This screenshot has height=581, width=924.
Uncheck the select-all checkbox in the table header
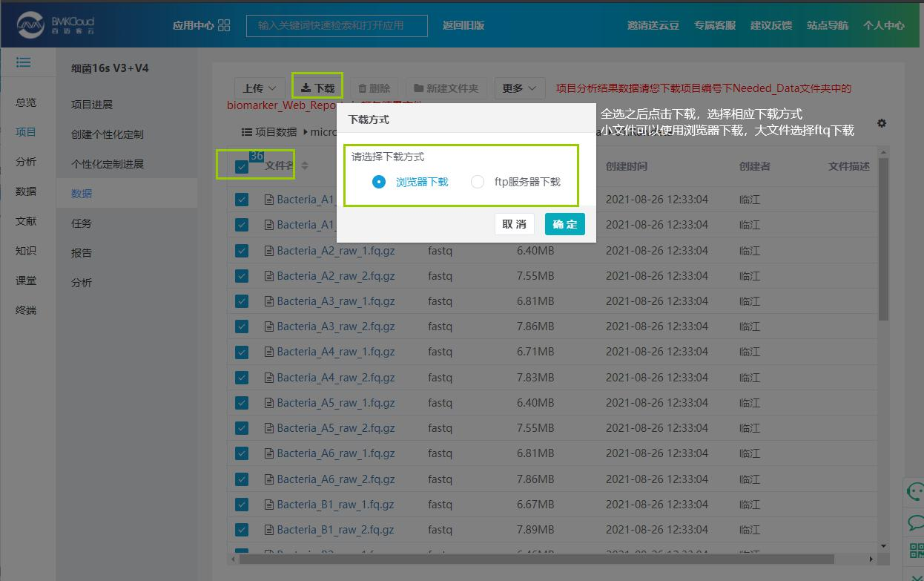[242, 167]
